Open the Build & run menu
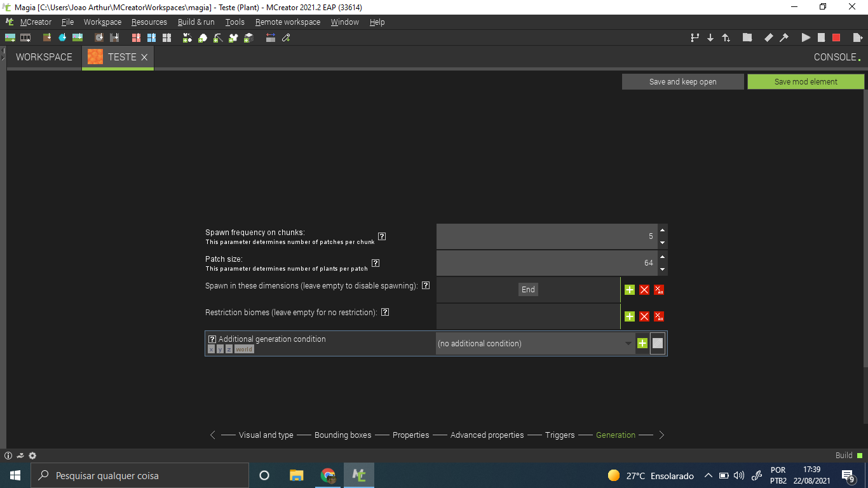868x488 pixels. tap(196, 22)
